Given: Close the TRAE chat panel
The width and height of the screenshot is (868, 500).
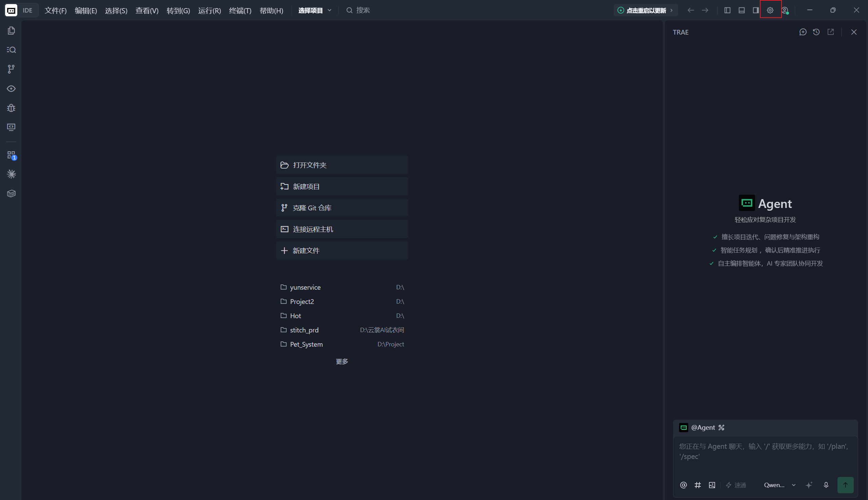Looking at the screenshot, I should (854, 32).
